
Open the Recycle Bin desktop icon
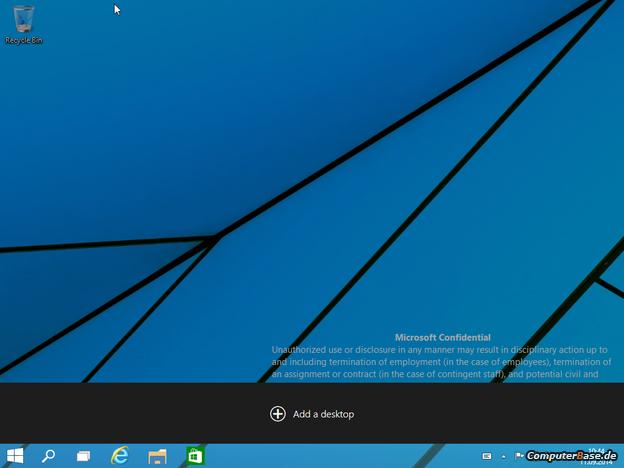pyautogui.click(x=23, y=19)
